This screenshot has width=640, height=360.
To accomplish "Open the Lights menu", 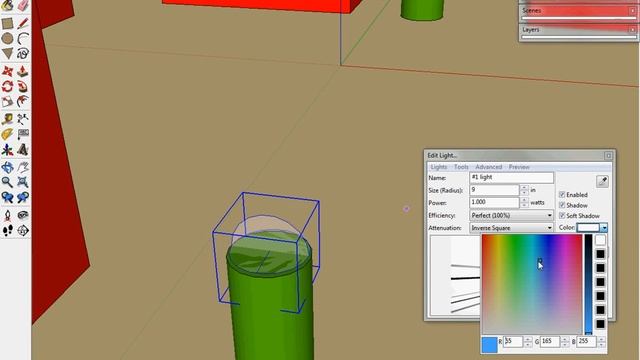I will pos(439,167).
